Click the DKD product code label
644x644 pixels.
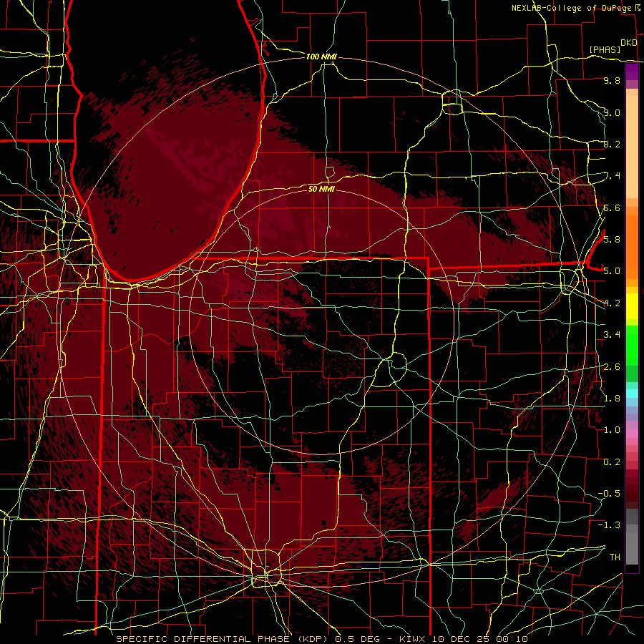(629, 43)
